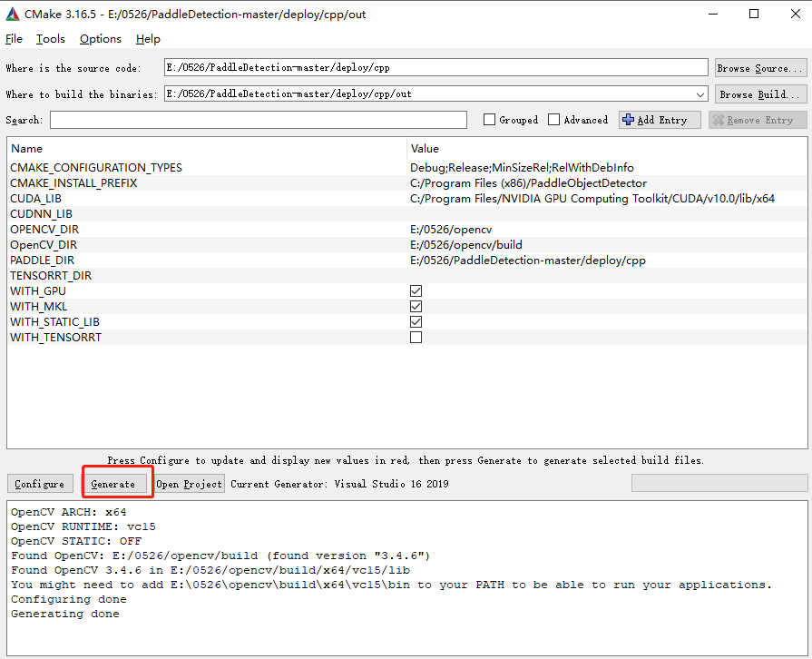
Task: Uncheck the WITH_GPU checkbox
Action: coord(416,291)
